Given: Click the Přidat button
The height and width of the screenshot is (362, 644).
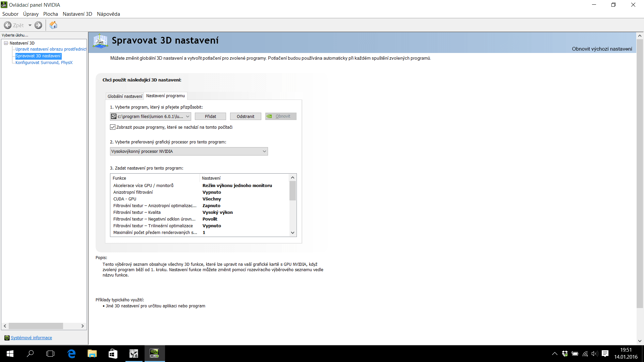Looking at the screenshot, I should coord(211,116).
